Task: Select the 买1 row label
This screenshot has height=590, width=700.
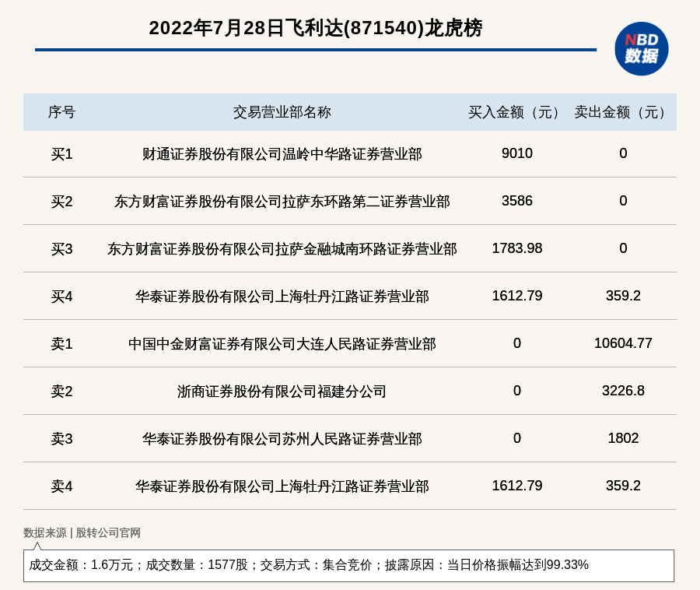Action: [x=61, y=154]
